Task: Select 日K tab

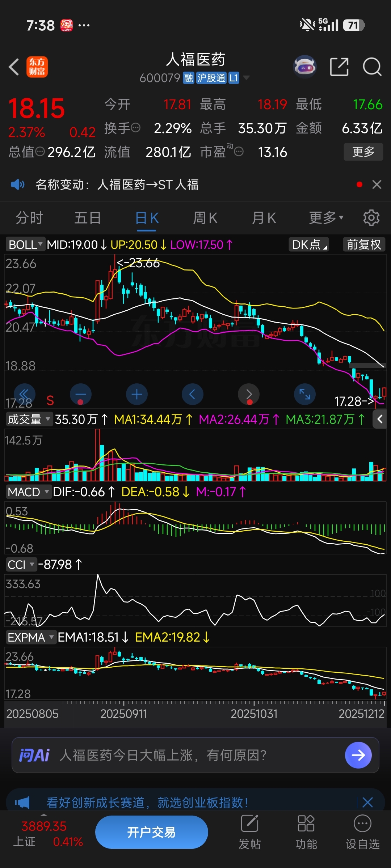Action: click(147, 218)
